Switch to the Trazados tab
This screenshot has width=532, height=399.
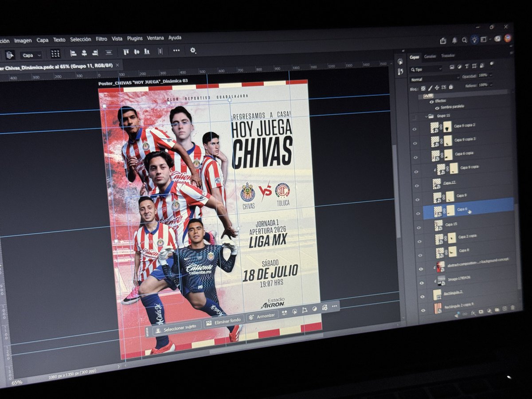[448, 55]
